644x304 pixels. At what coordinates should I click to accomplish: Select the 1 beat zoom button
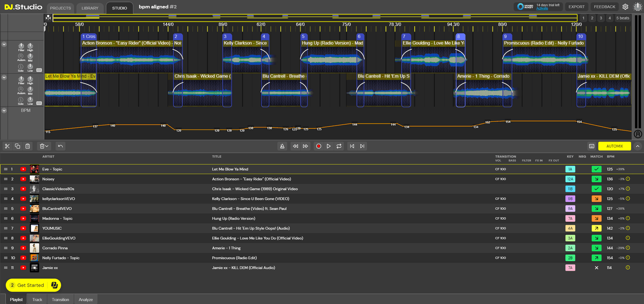[x=583, y=18]
